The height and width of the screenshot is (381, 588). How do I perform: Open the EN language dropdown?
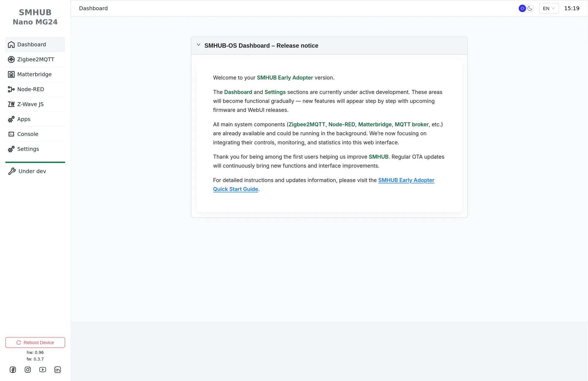pos(548,8)
